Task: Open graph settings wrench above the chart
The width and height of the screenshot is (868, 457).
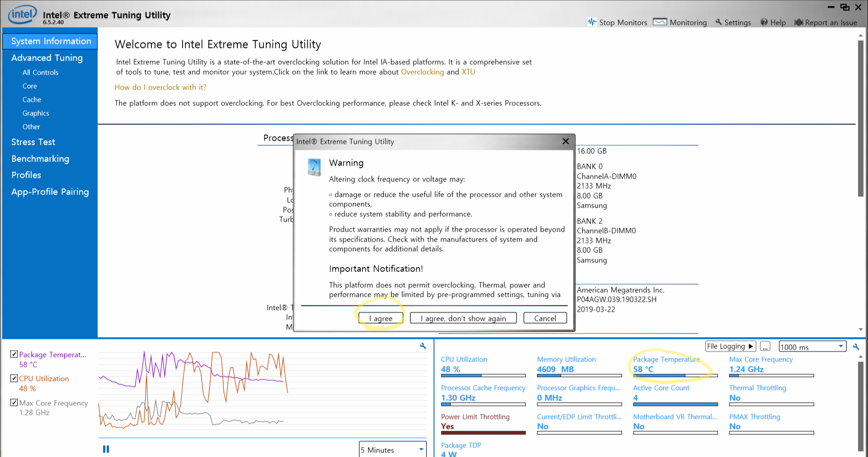Action: pyautogui.click(x=423, y=346)
